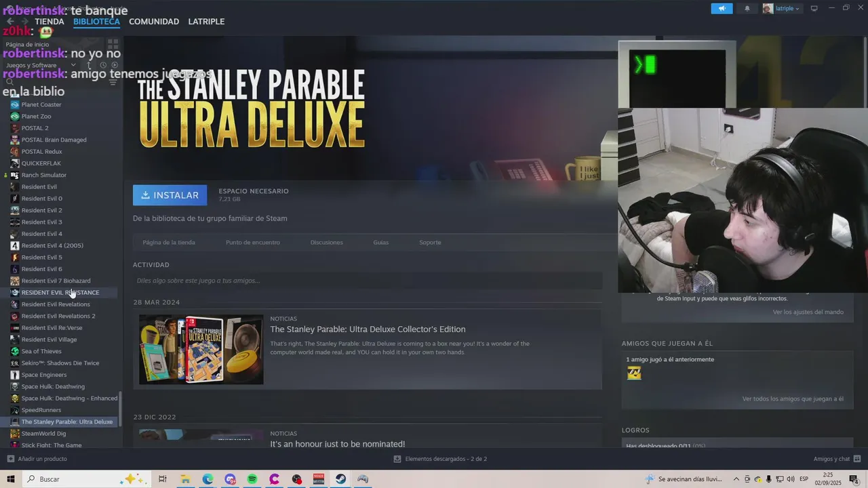Click Ver los ajustes del mando
This screenshot has width=868, height=488.
[808, 312]
